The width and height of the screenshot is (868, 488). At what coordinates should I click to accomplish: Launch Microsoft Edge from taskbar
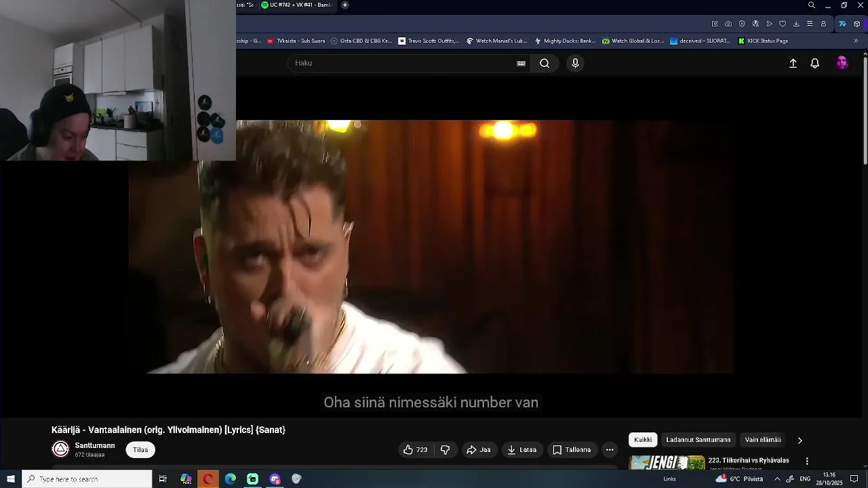[x=231, y=479]
